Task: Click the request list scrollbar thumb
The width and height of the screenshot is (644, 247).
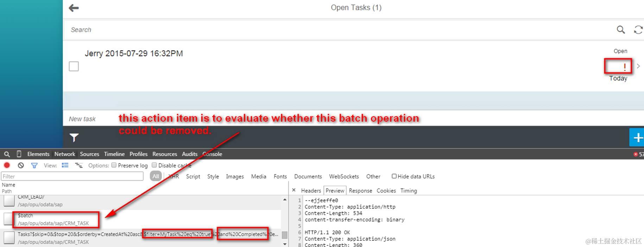Action: [285, 235]
